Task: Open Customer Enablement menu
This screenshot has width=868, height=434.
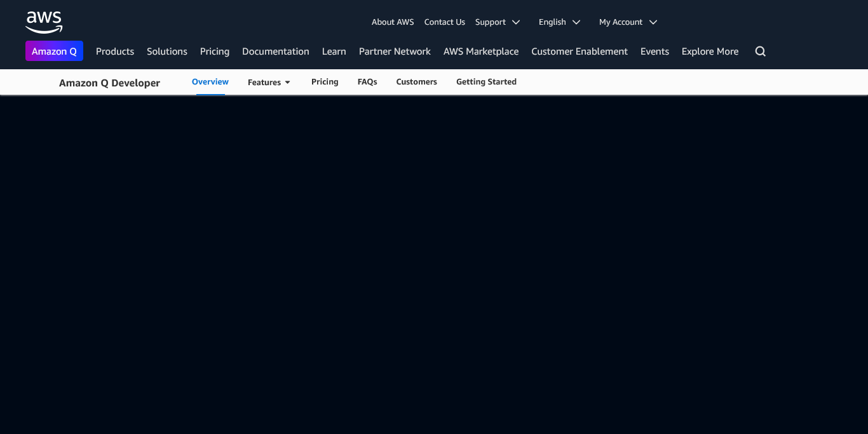Action: pyautogui.click(x=580, y=51)
